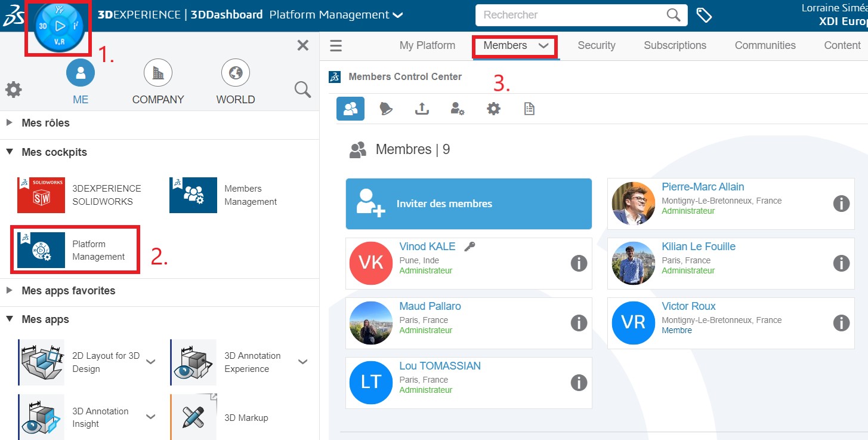Click the magnifier icon in compass panel
868x440 pixels.
[302, 90]
